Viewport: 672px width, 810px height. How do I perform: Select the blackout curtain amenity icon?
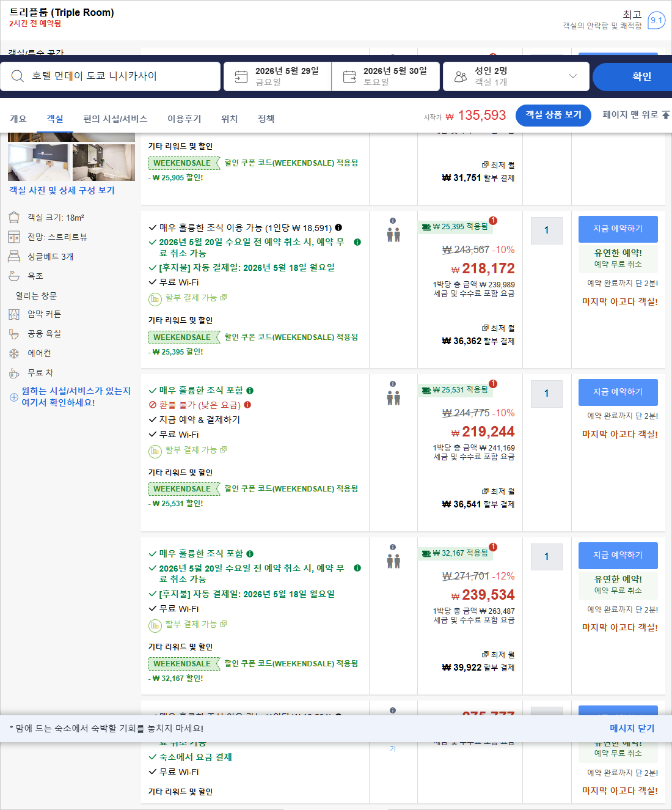tap(13, 314)
